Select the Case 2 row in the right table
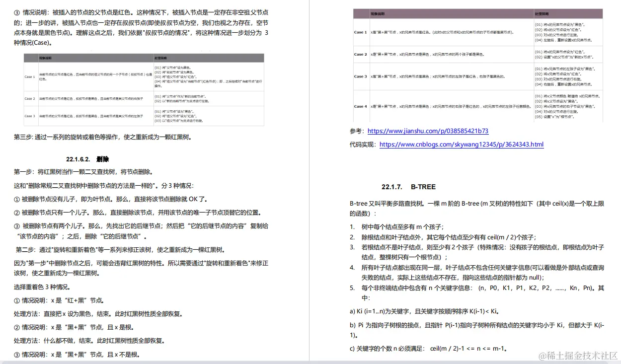 360,55
